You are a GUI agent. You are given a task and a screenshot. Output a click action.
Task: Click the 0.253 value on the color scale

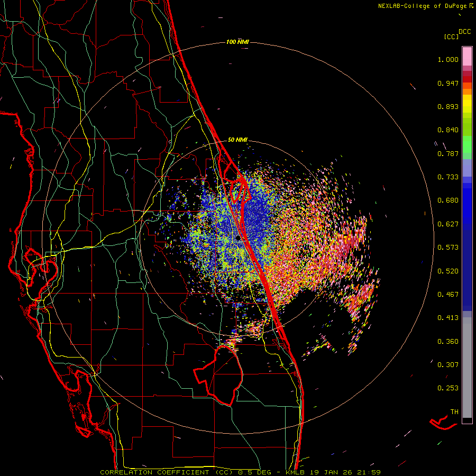coord(448,388)
